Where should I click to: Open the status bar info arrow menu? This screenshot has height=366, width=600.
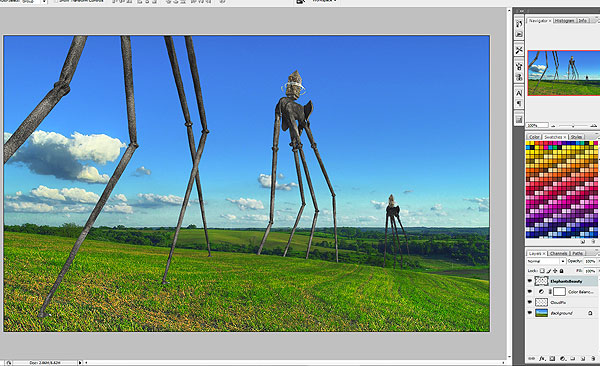click(80, 363)
